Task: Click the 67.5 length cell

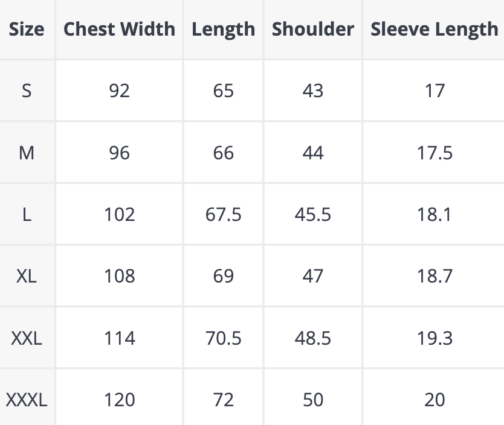Action: pyautogui.click(x=223, y=214)
